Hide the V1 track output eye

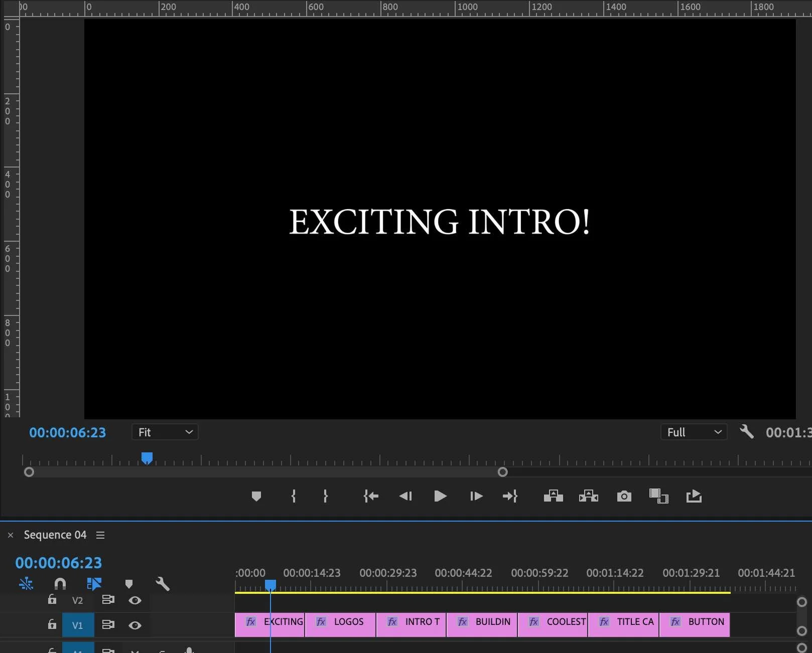click(x=135, y=625)
